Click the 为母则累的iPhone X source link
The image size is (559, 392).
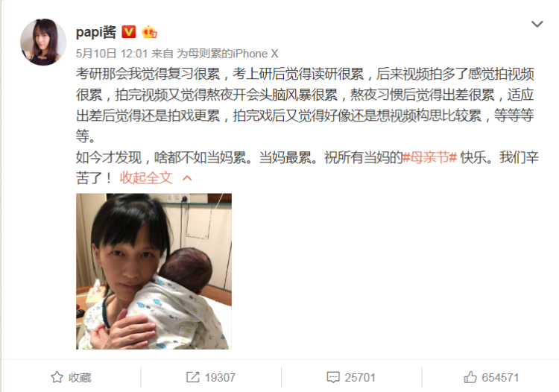[227, 54]
